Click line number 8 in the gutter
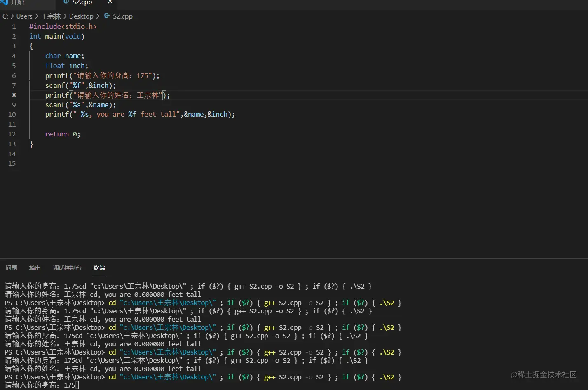Viewport: 588px width, 390px height. point(14,95)
